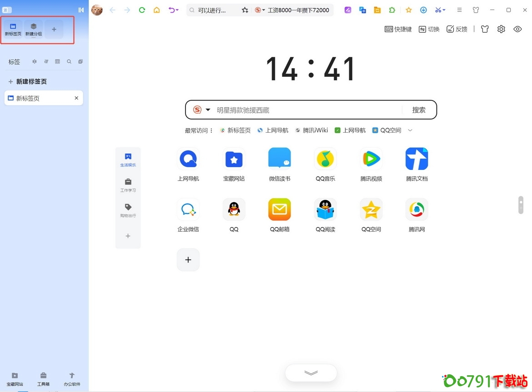Open the purple translation tool icon
The width and height of the screenshot is (532, 392).
pos(347,10)
